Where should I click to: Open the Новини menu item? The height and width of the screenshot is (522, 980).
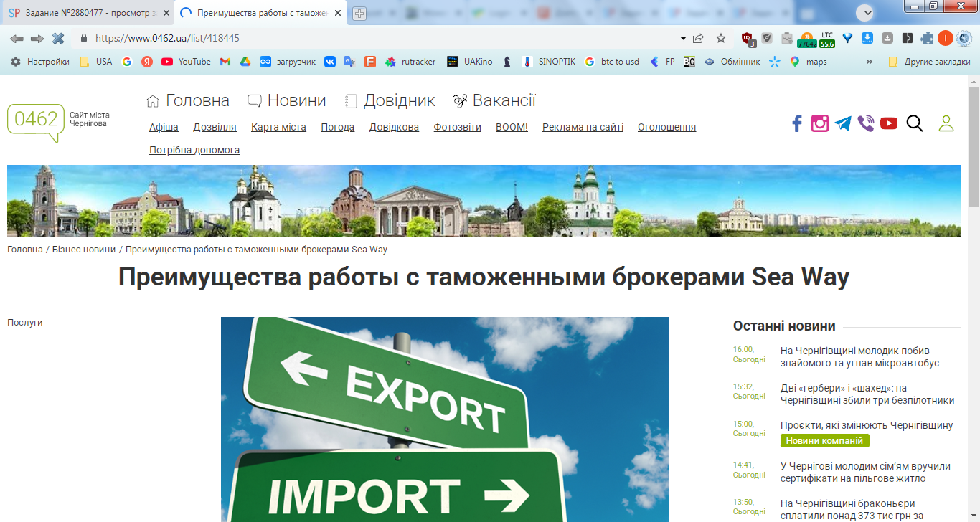tap(287, 101)
